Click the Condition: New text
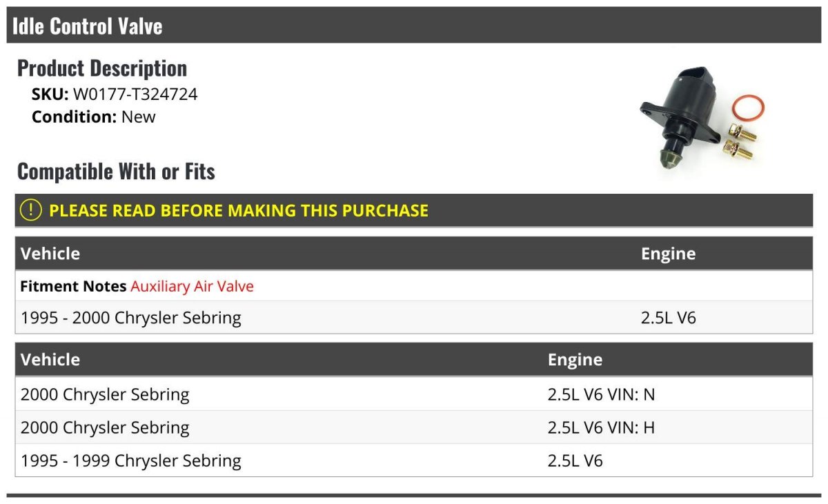The image size is (828, 504). tap(94, 117)
